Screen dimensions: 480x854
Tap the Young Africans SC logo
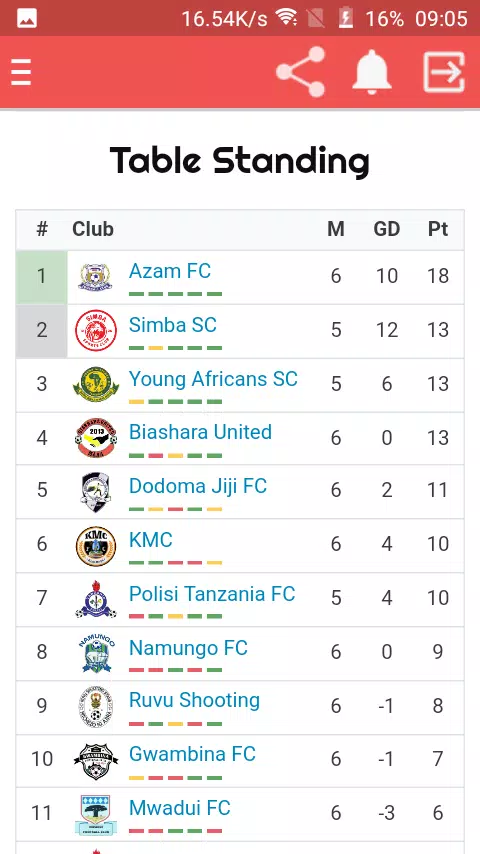pyautogui.click(x=96, y=384)
